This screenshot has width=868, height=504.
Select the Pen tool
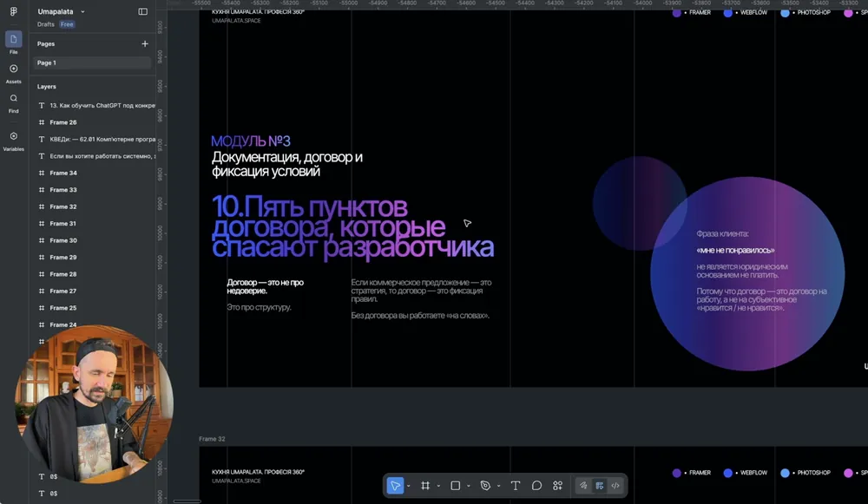point(485,486)
